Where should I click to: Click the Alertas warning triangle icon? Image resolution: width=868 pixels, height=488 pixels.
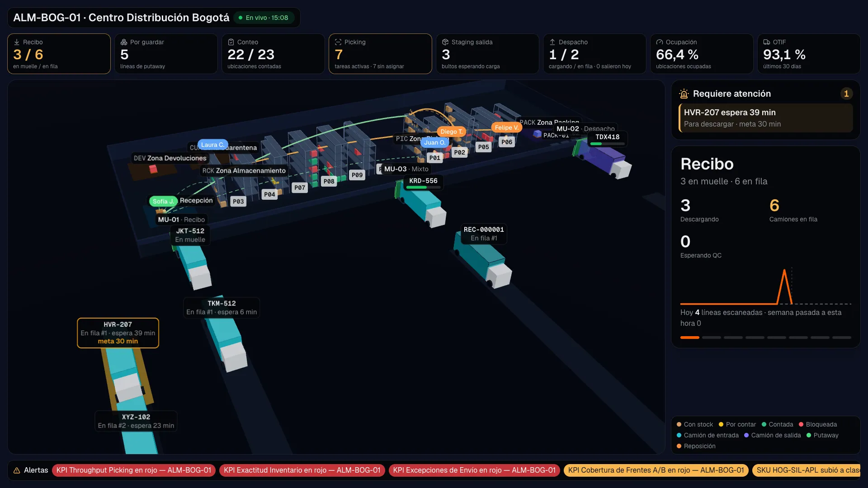[17, 470]
